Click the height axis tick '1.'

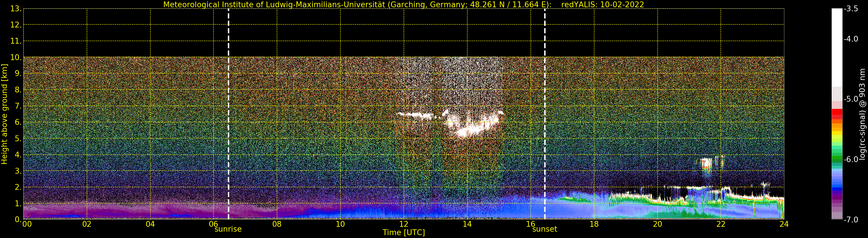coord(18,203)
